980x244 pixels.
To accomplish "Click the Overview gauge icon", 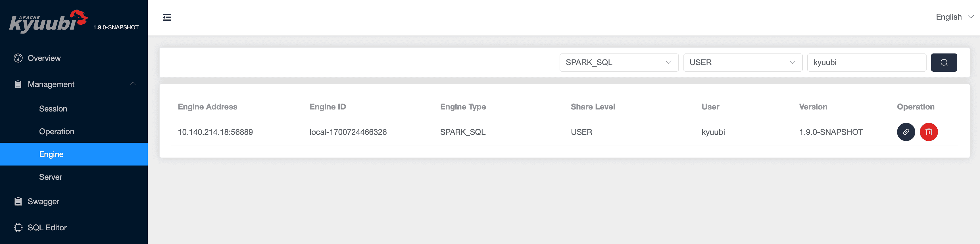I will point(18,58).
